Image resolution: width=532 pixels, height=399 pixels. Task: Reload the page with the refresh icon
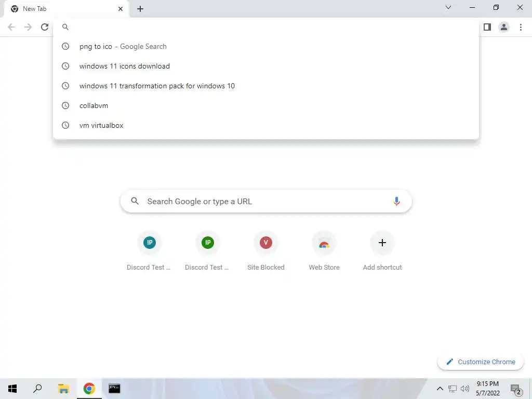45,27
